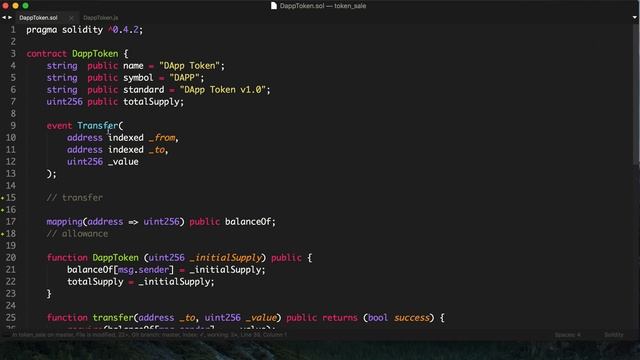This screenshot has height=360, width=640.
Task: Click 'standard' variable name on line 6
Action: coord(144,90)
